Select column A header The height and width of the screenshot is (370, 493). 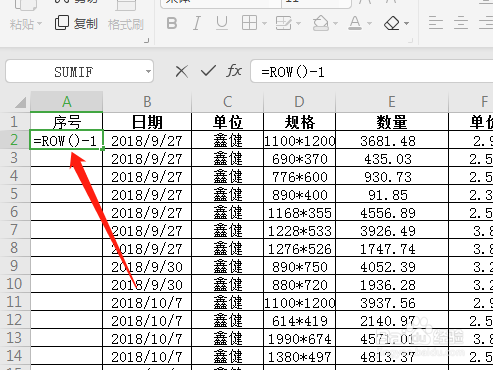(x=67, y=102)
